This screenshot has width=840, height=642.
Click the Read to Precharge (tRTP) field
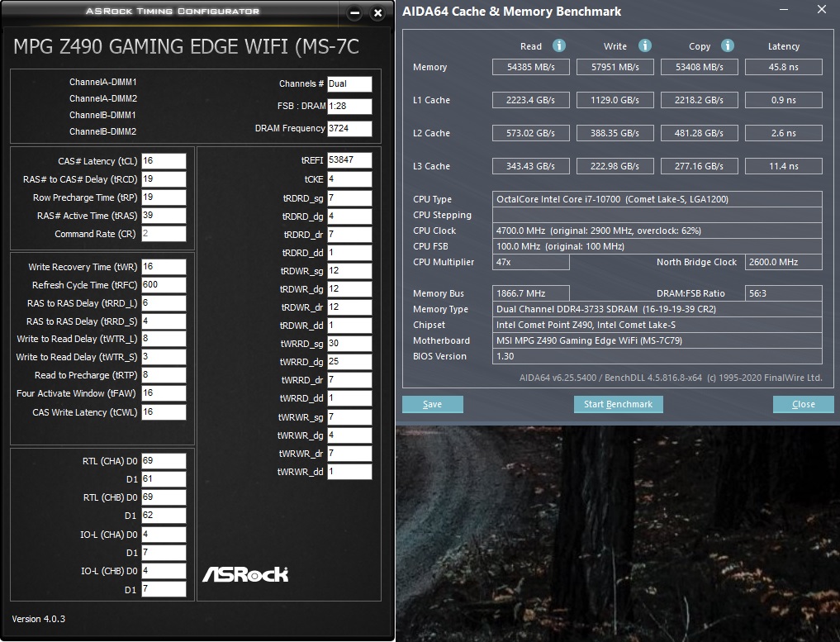[164, 375]
